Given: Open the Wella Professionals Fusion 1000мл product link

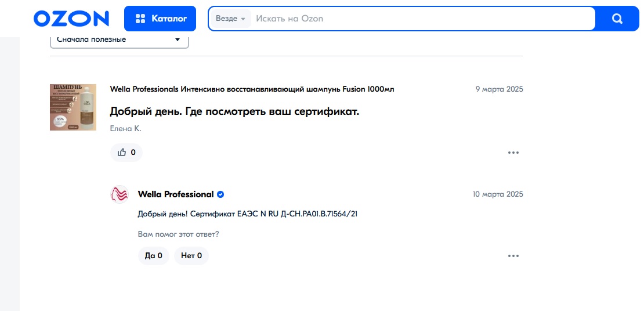Looking at the screenshot, I should coord(252,89).
